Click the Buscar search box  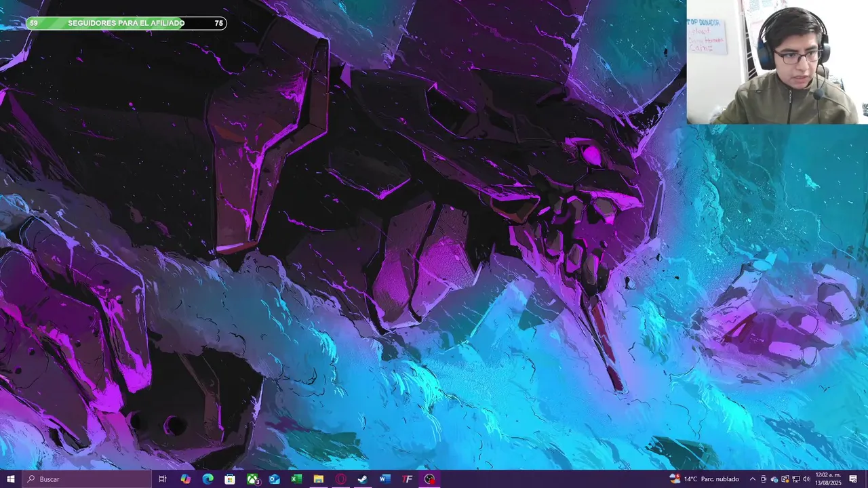[86, 479]
